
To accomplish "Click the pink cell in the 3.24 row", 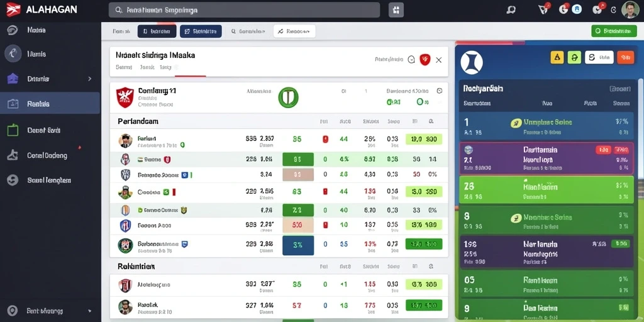I will click(x=298, y=175).
